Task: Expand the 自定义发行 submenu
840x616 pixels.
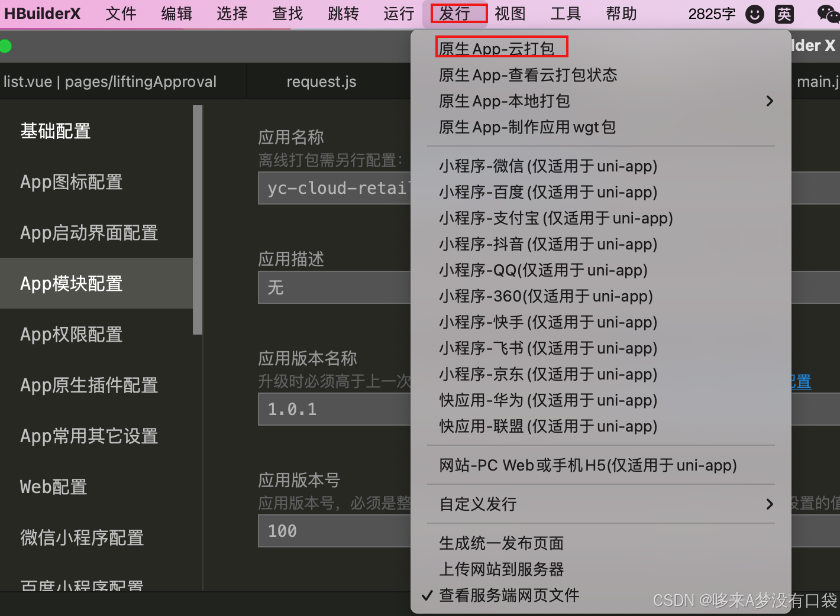Action: [477, 504]
